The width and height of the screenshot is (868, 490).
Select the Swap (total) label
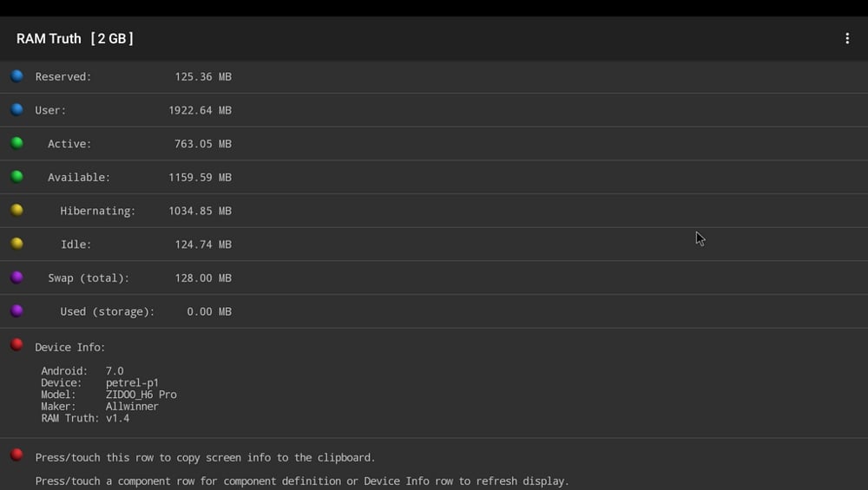(x=89, y=278)
